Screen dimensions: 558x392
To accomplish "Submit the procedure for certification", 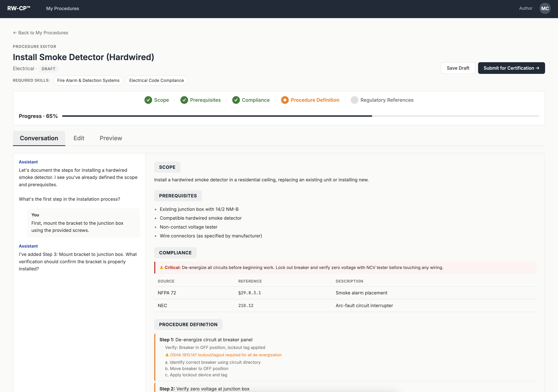I will [511, 68].
